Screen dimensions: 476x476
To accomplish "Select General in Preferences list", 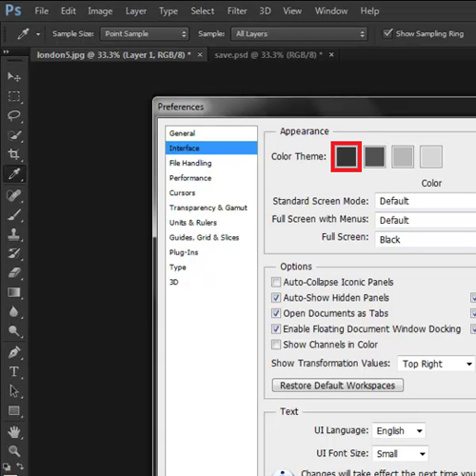I will point(211,133).
